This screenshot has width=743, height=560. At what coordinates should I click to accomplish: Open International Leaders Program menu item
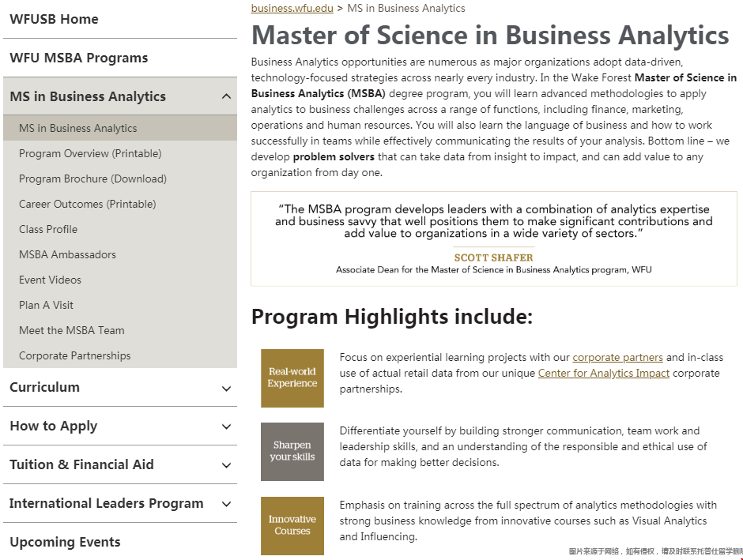tap(106, 503)
